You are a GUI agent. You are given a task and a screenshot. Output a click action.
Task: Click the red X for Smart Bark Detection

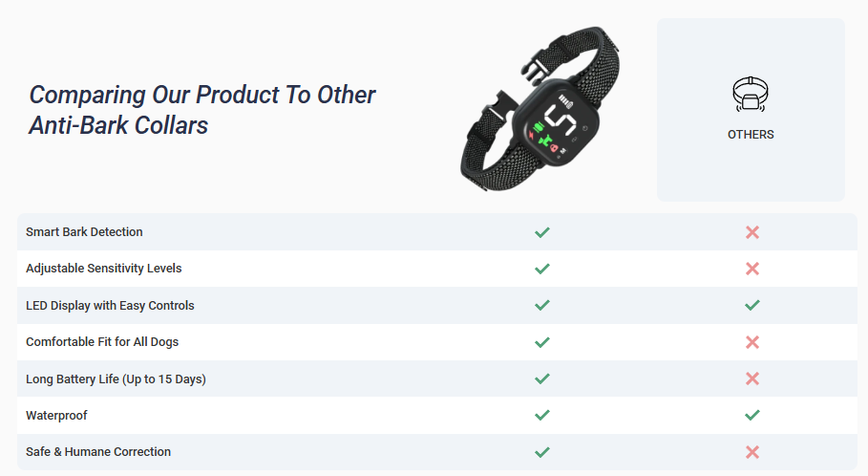752,232
